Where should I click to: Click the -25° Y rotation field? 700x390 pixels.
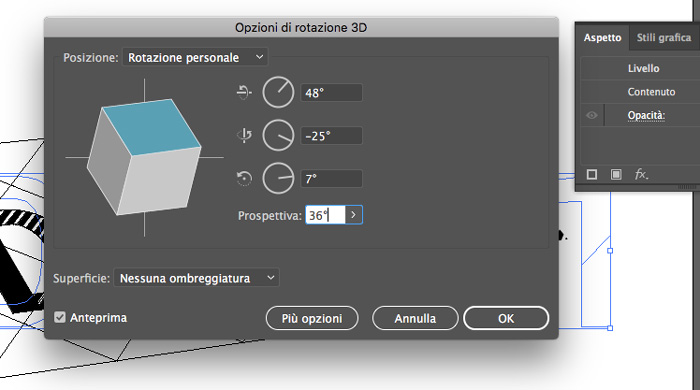332,136
